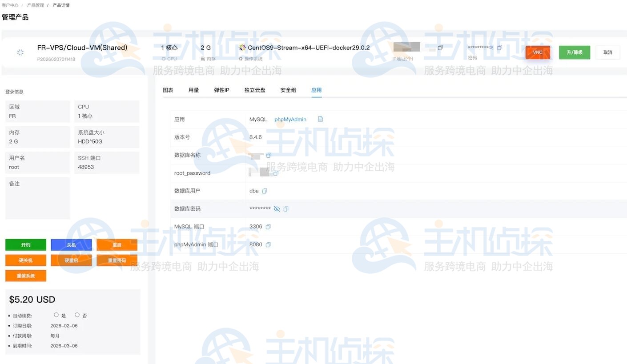The image size is (627, 364).
Task: Copy the IP address using its copy icon
Action: click(440, 47)
